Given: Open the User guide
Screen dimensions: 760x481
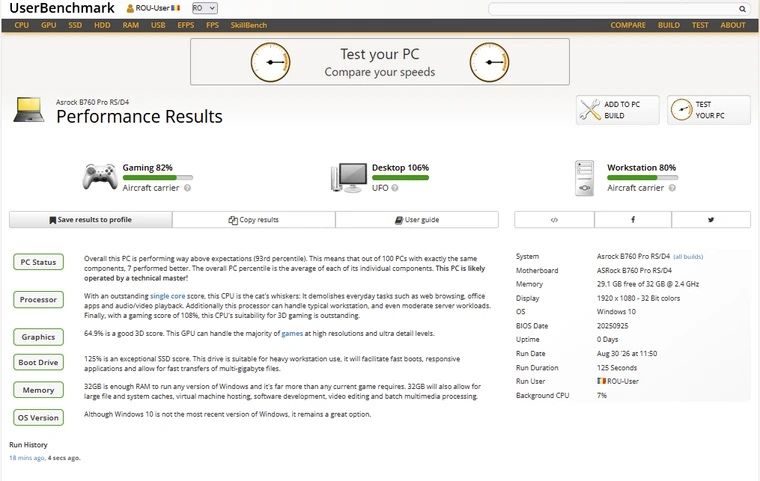Looking at the screenshot, I should tap(417, 220).
